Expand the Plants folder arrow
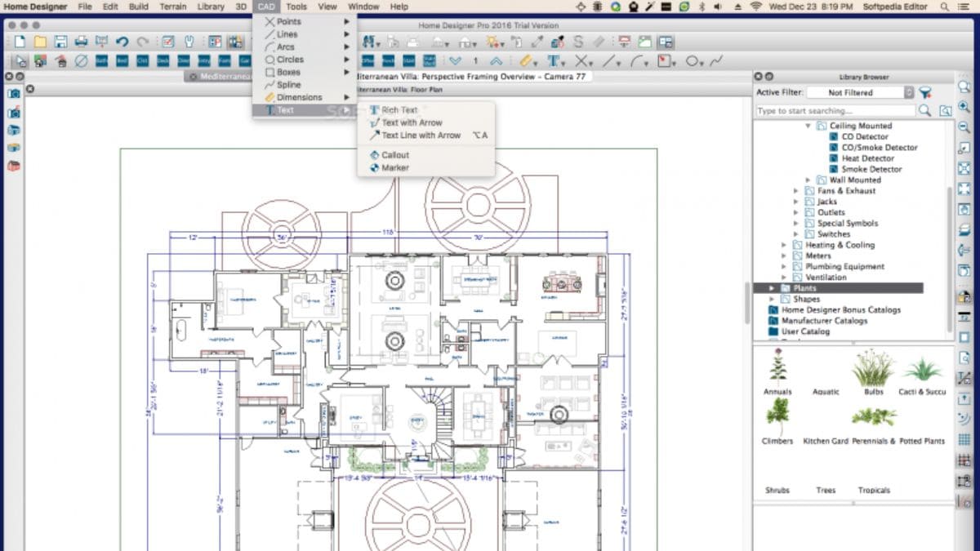The height and width of the screenshot is (551, 980). (772, 288)
